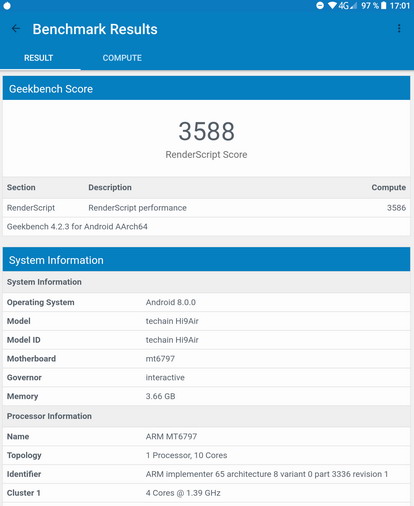Tap the Geekbench Score header
Image resolution: width=414 pixels, height=506 pixels.
(x=206, y=88)
